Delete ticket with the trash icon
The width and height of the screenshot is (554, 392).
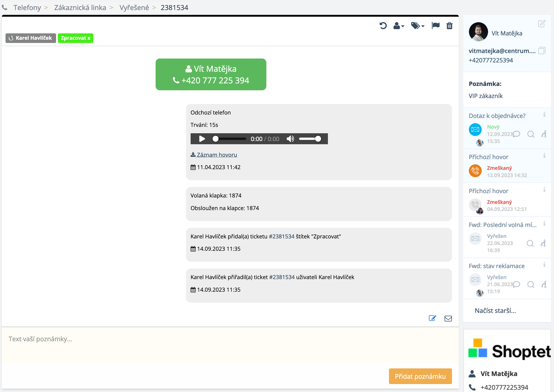pos(449,26)
